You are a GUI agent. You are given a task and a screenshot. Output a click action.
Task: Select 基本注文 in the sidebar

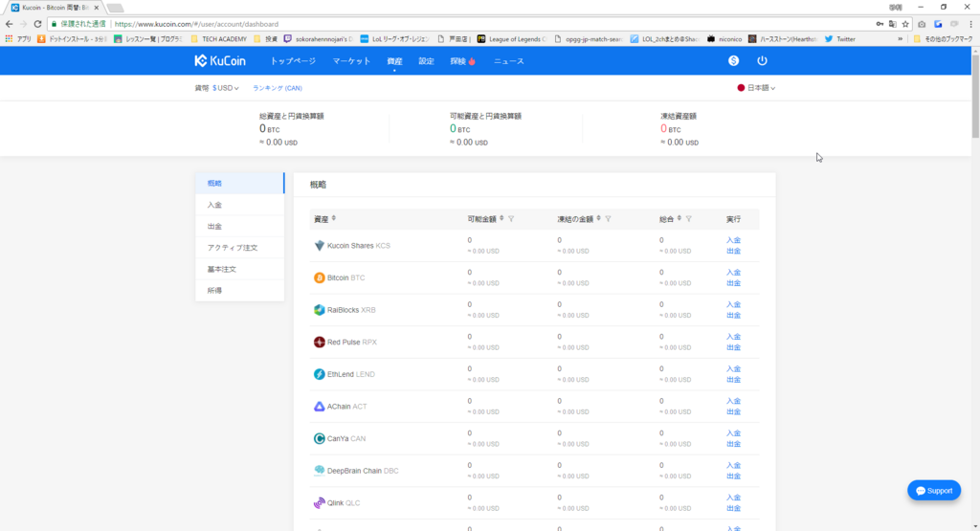[239, 269]
